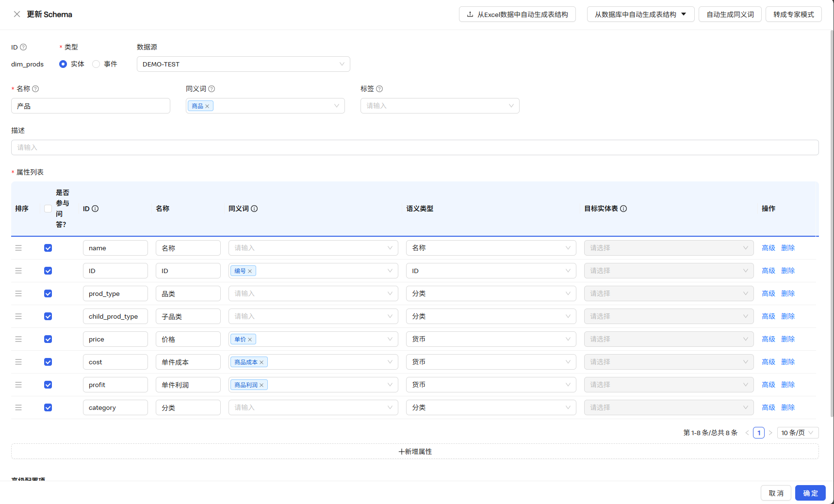The image size is (834, 504).
Task: Click the info icon in the 同义词 column header
Action: pyautogui.click(x=256, y=208)
